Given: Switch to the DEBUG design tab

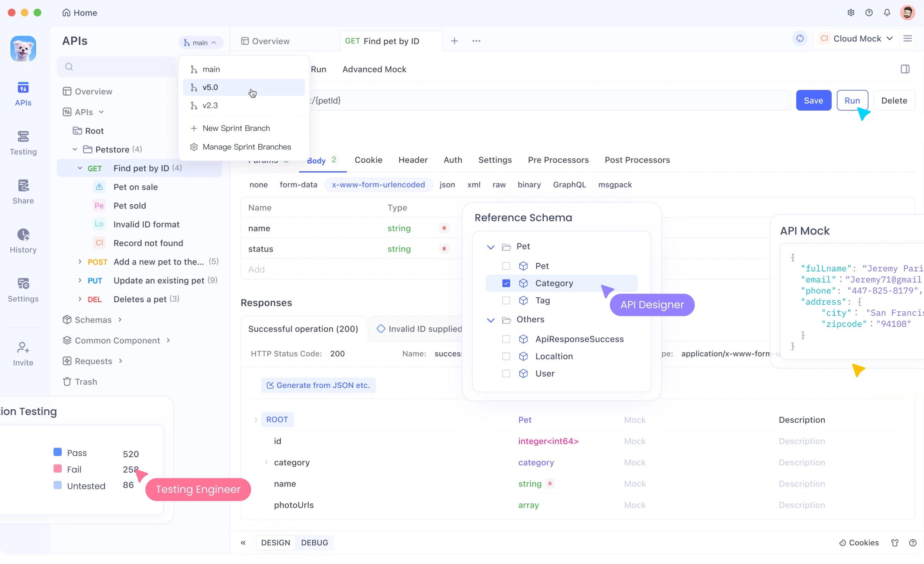Looking at the screenshot, I should (315, 542).
